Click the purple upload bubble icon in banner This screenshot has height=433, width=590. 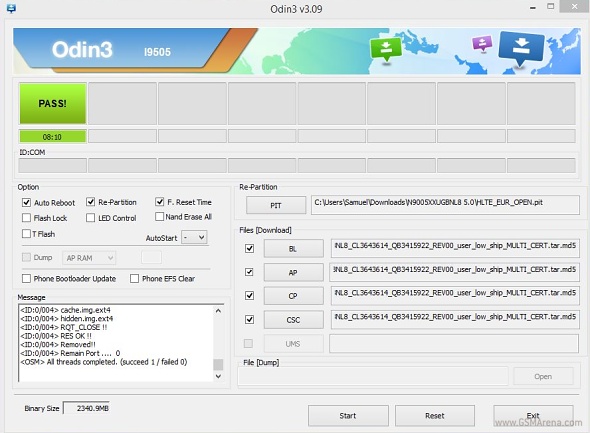point(482,43)
